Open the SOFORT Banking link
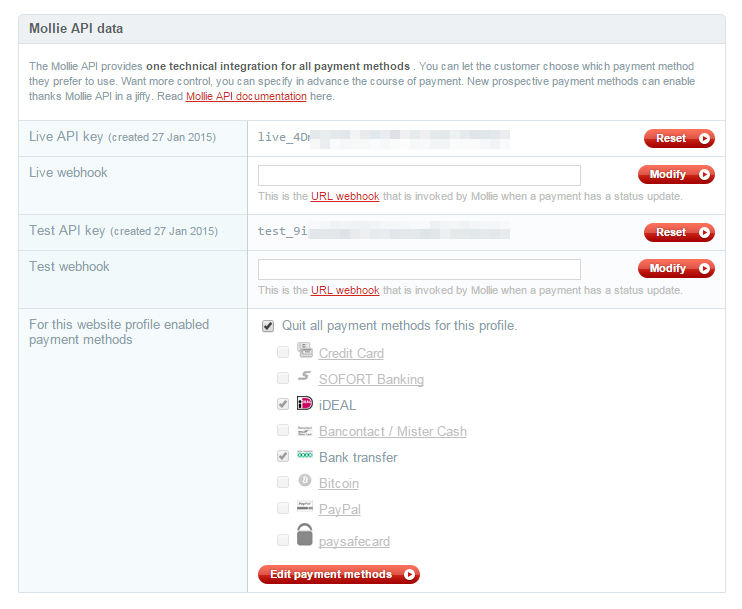742x609 pixels. pos(371,380)
